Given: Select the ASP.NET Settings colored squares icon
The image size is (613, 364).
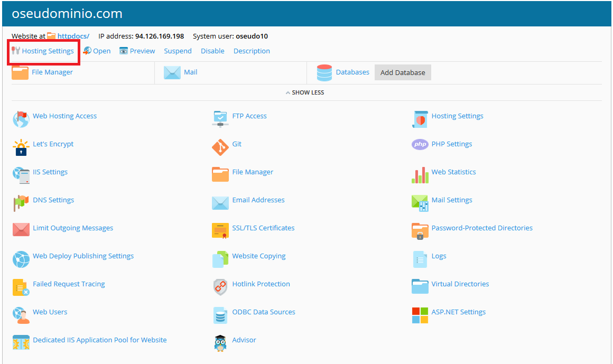Looking at the screenshot, I should [x=420, y=315].
